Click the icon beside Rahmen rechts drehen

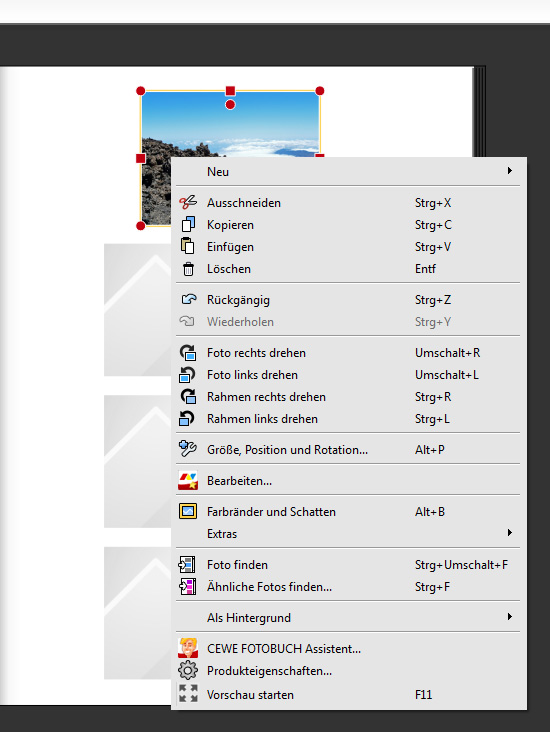[188, 397]
